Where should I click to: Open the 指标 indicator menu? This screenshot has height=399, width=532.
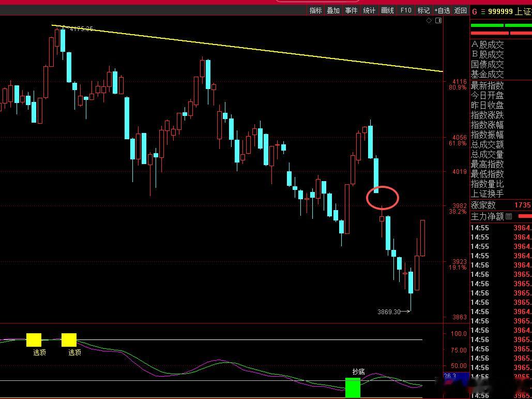tap(315, 10)
